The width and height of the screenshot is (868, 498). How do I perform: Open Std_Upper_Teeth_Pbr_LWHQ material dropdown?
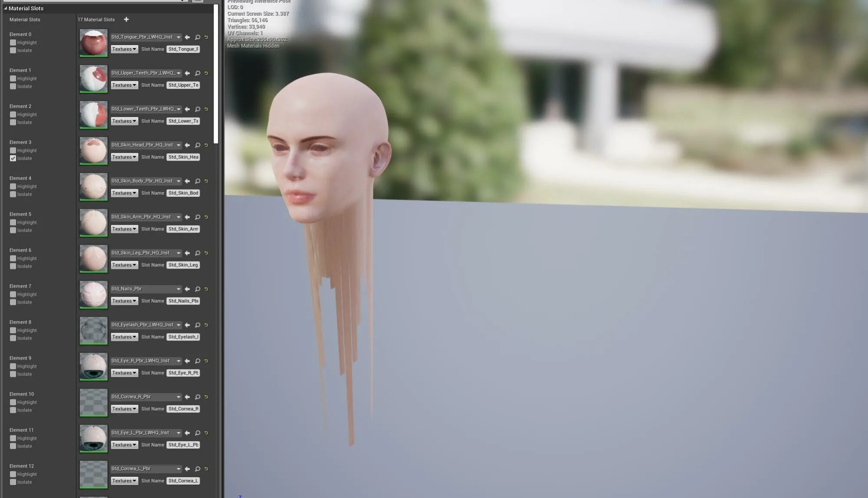[x=178, y=73]
